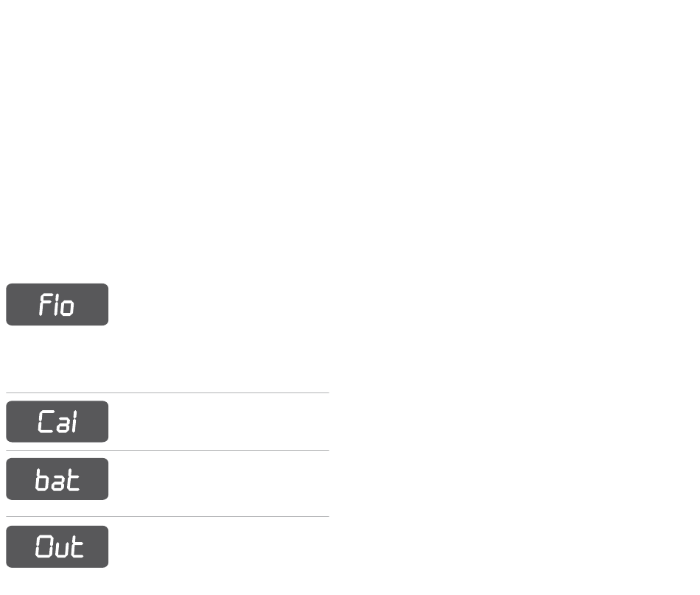Select the Cal display code icon
Viewport: 700px width, 595px height.
coord(57,421)
